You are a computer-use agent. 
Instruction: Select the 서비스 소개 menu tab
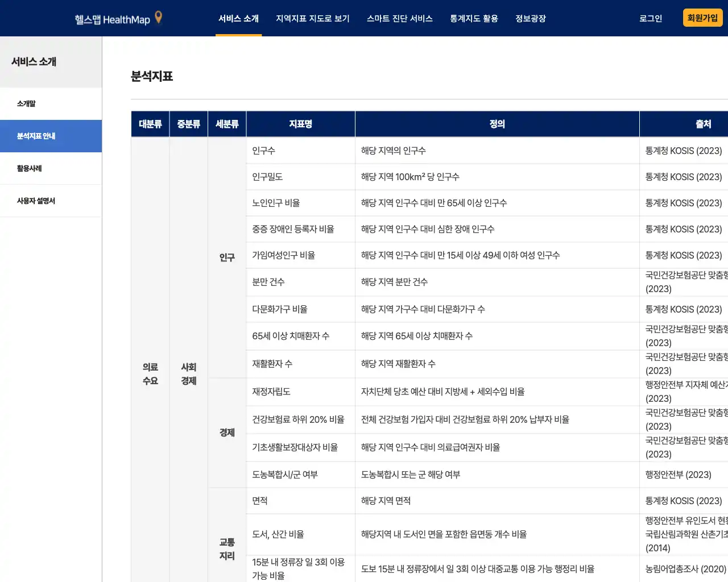click(x=238, y=18)
